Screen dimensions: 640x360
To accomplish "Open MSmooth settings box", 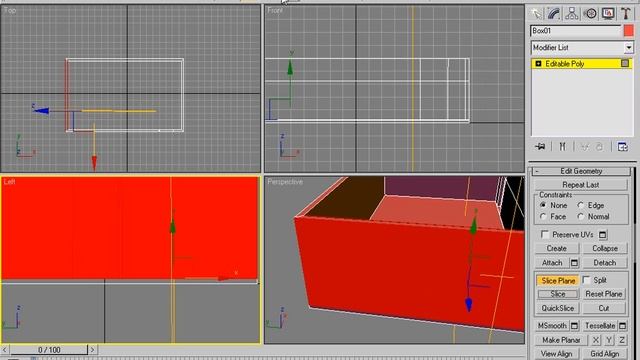I will point(574,326).
